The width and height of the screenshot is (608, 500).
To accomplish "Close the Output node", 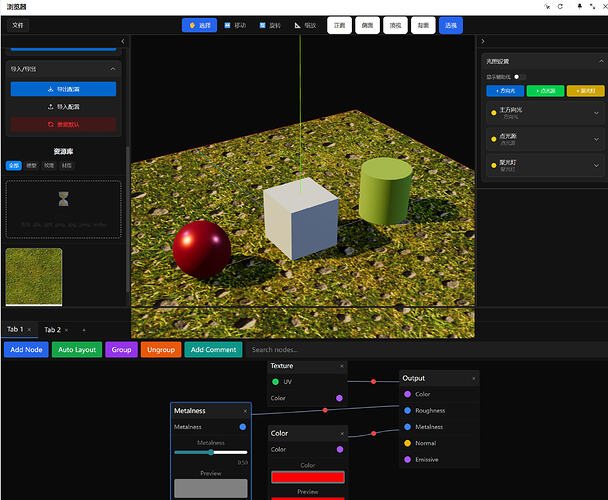I will pyautogui.click(x=473, y=378).
